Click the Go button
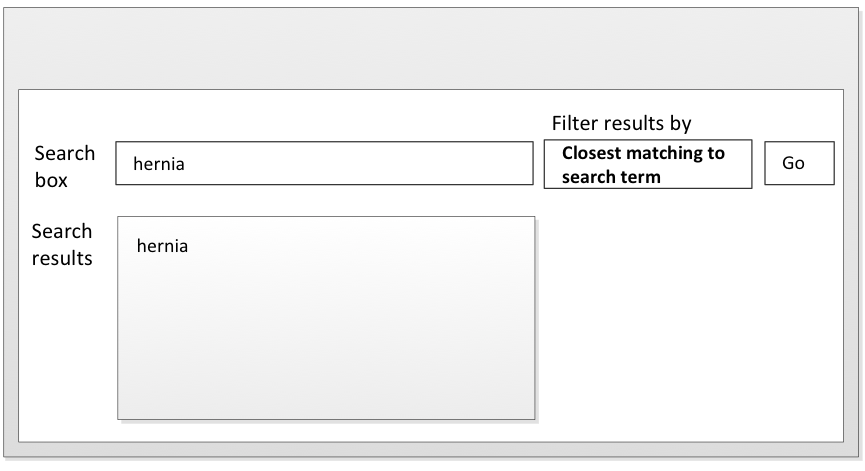Viewport: 865px width, 471px height. coord(799,163)
